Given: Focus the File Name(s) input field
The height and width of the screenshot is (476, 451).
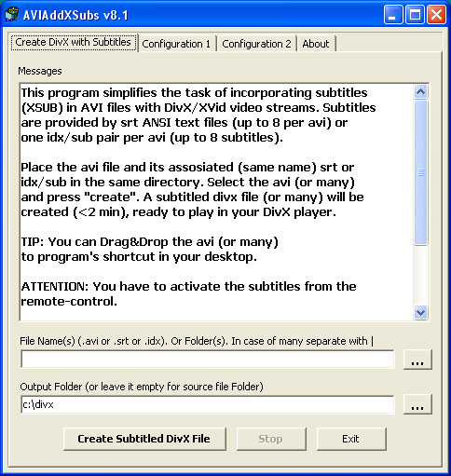Looking at the screenshot, I should (x=208, y=360).
